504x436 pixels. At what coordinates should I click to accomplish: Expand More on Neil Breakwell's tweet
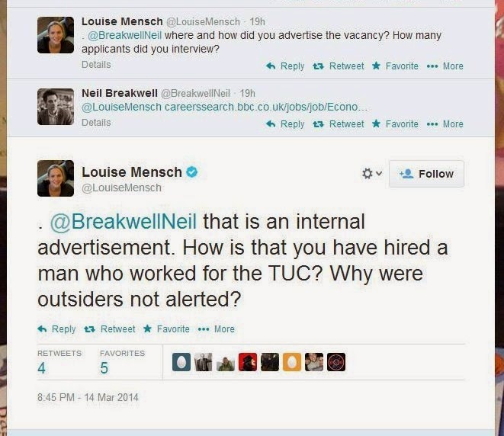click(445, 124)
